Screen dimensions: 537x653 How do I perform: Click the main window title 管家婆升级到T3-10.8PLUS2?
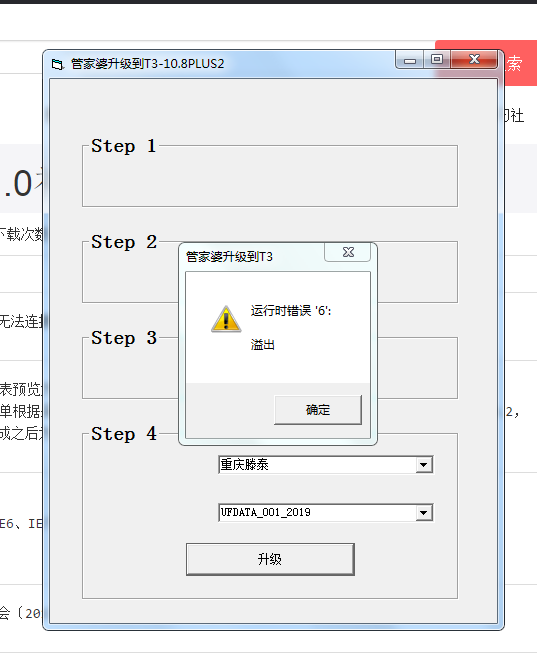[147, 64]
